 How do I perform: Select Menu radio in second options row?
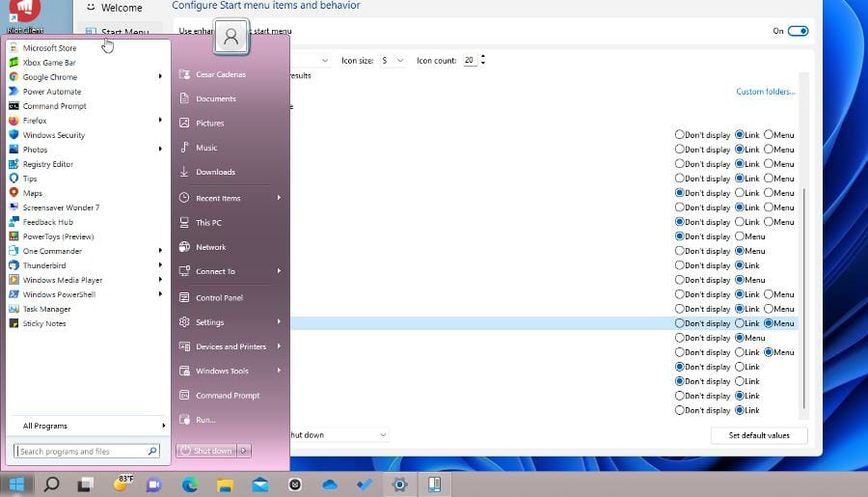[769, 149]
